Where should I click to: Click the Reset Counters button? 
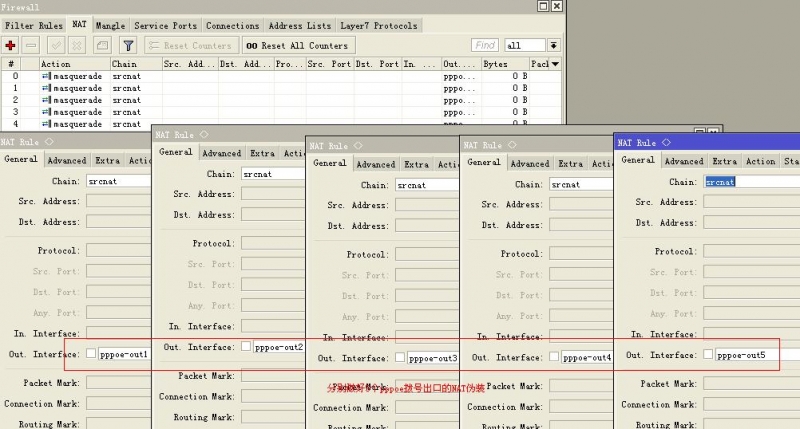[191, 45]
